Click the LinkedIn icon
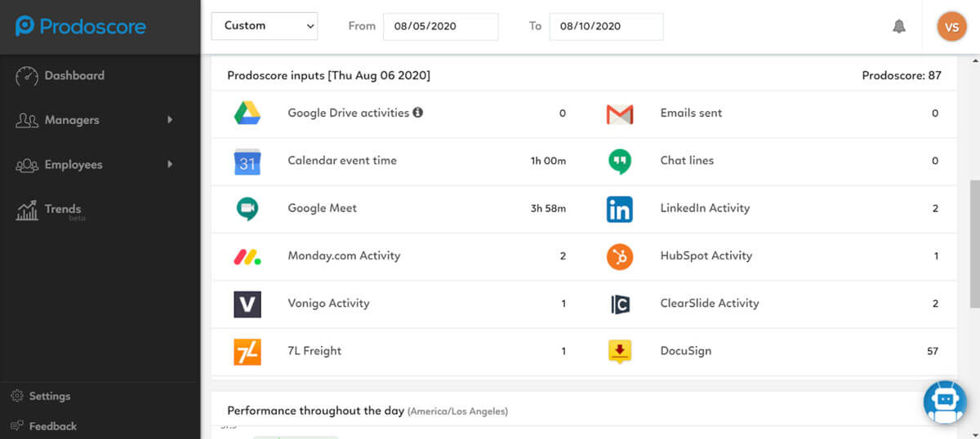Image resolution: width=980 pixels, height=439 pixels. click(x=620, y=209)
